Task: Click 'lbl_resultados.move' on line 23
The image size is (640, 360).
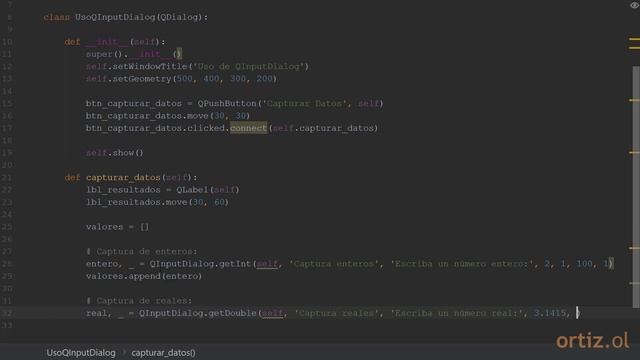Action: pos(136,202)
